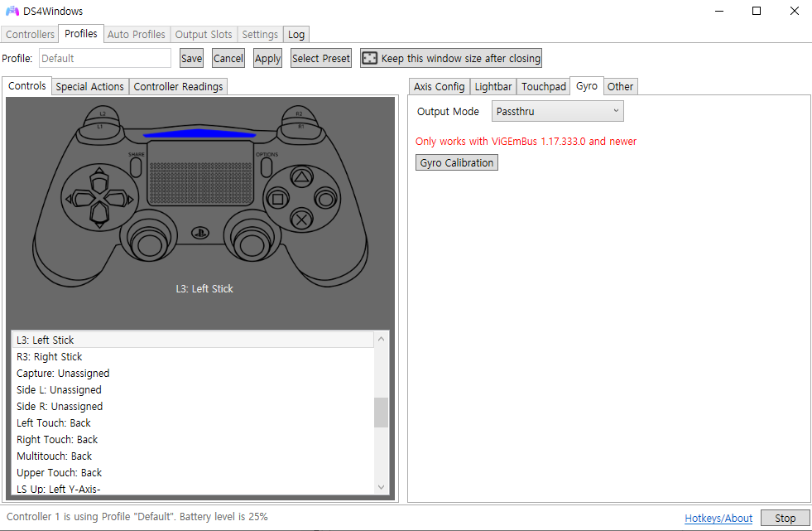Select 'LS Up: Left Y-Axis-' in the list
The width and height of the screenshot is (812, 531).
pos(193,488)
